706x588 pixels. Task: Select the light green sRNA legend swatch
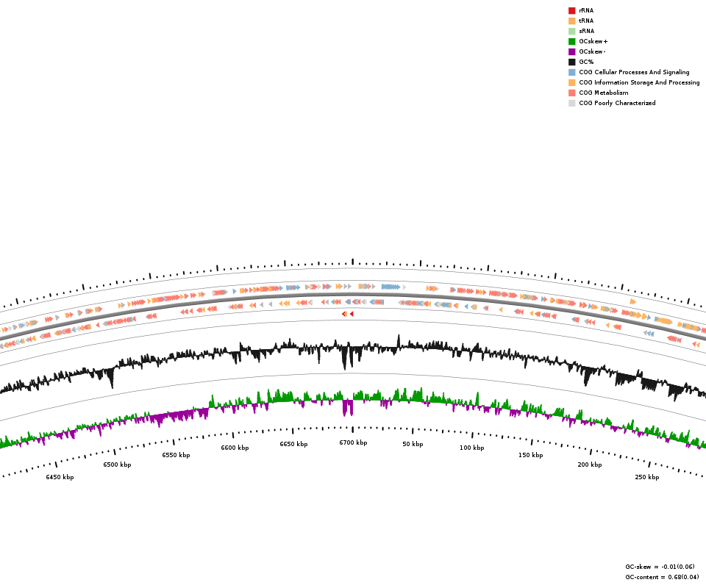click(x=571, y=32)
